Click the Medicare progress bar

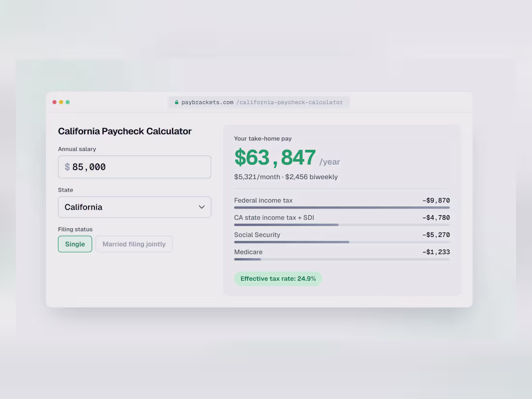click(x=342, y=259)
